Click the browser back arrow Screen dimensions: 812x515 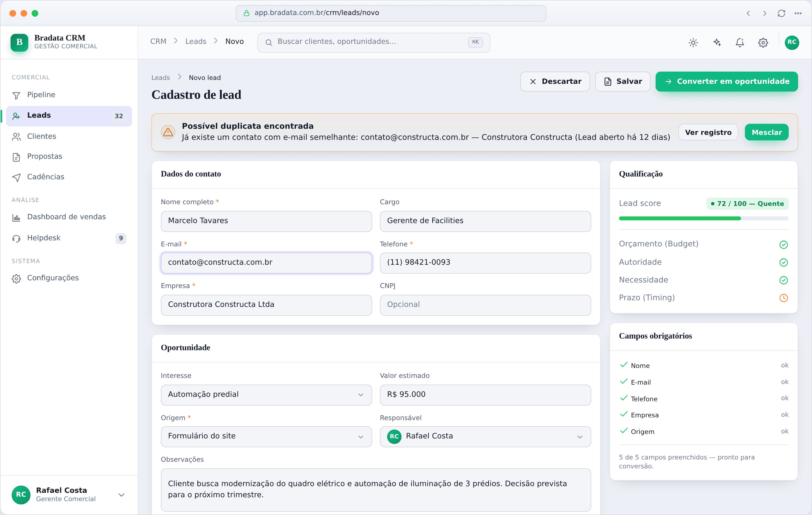(x=748, y=13)
